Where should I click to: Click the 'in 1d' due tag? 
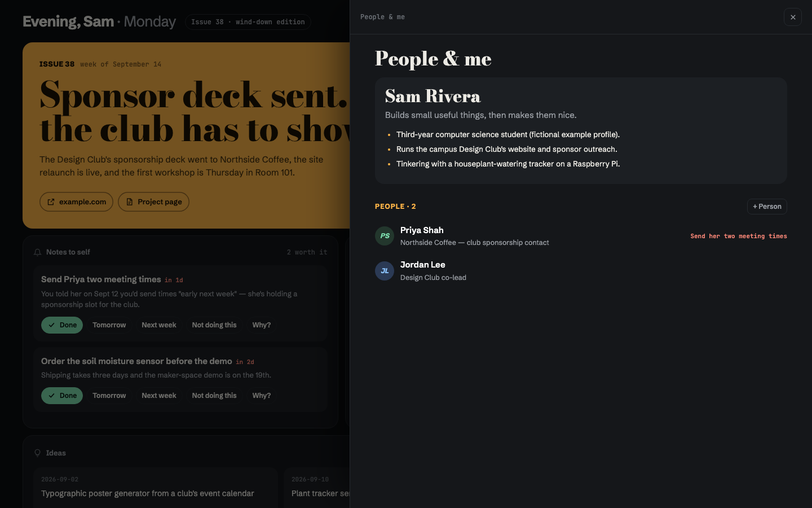tap(174, 280)
